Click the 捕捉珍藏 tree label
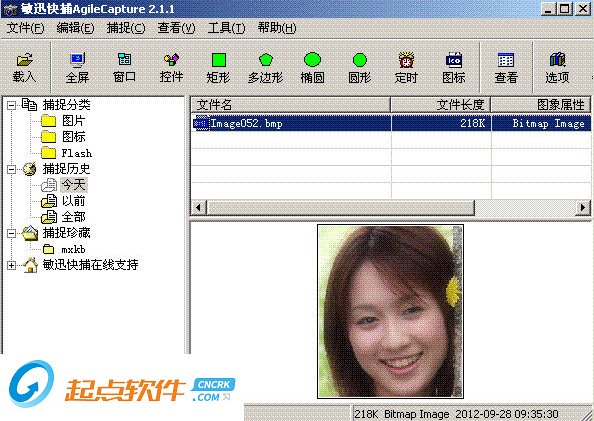The image size is (594, 421). pyautogui.click(x=67, y=233)
